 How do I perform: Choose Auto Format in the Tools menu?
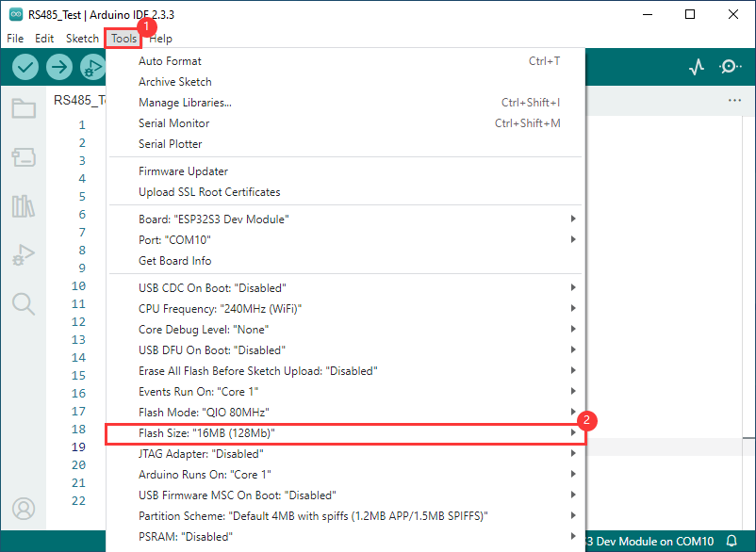(170, 61)
